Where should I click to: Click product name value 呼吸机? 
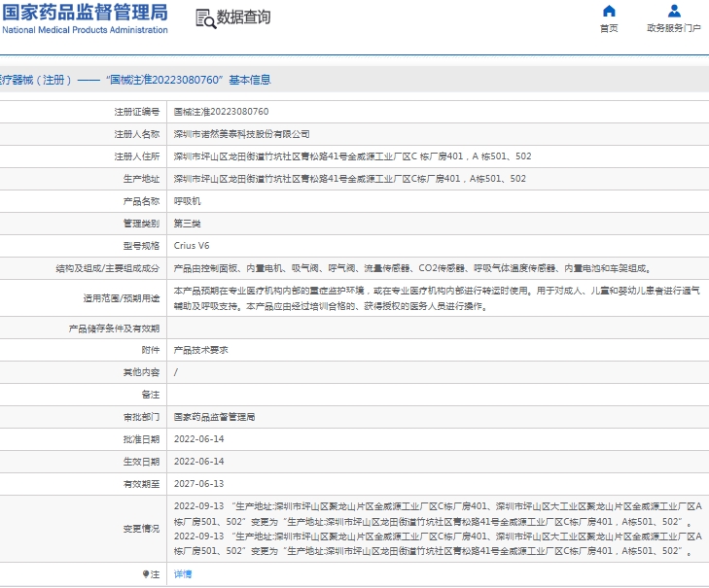(x=187, y=201)
